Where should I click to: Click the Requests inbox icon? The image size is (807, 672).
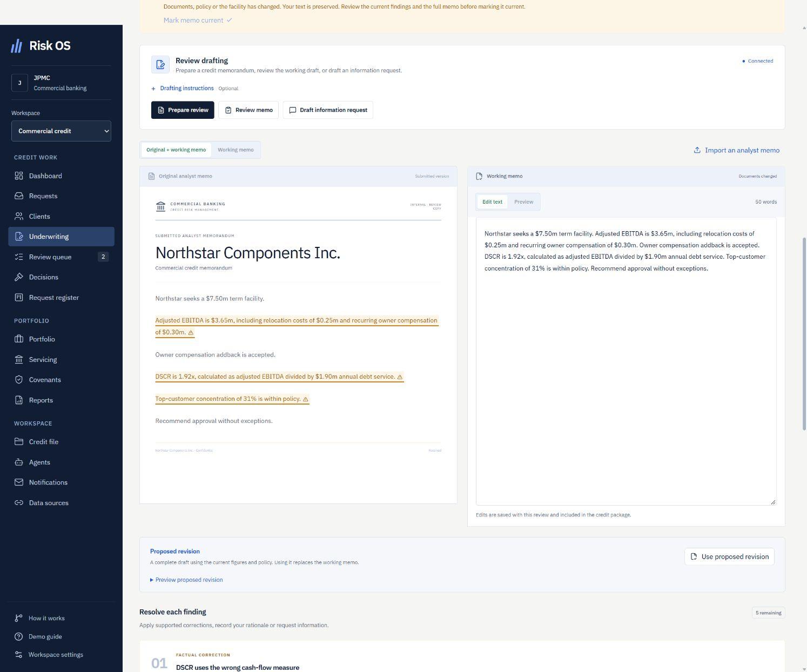coord(19,196)
